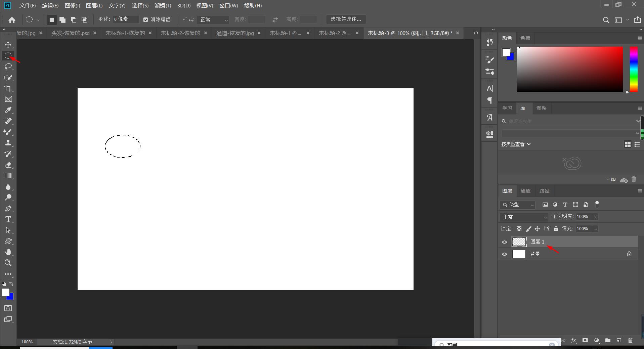Click the foreground color swatch in toolbar
The image size is (644, 349).
tap(6, 293)
